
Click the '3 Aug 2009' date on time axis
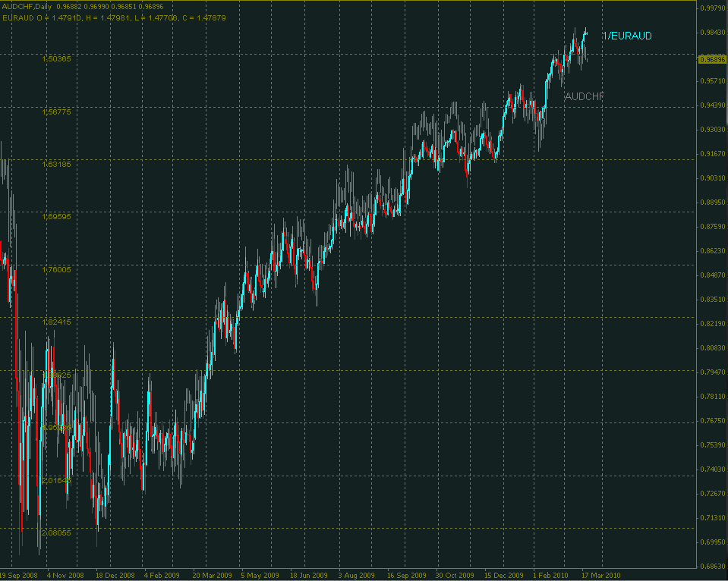357,576
